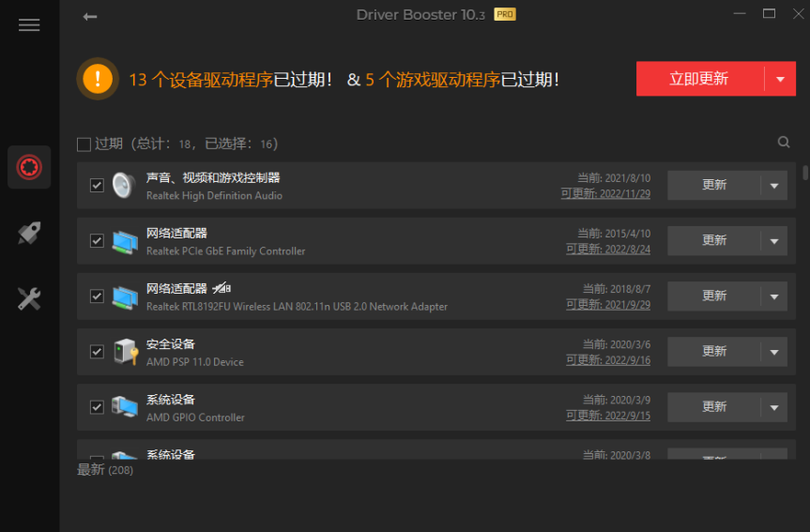Select the AMD PSP 11.0 Device name

coord(194,362)
